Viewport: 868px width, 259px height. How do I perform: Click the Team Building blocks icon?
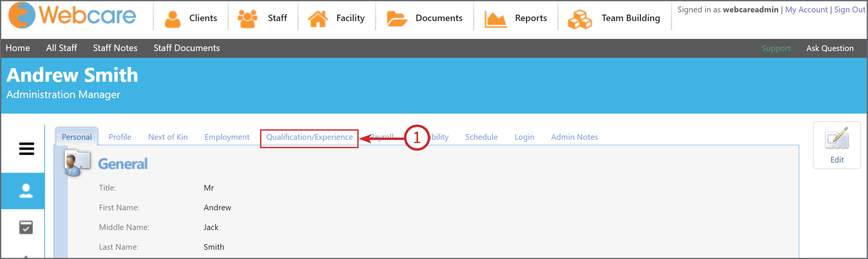(580, 19)
